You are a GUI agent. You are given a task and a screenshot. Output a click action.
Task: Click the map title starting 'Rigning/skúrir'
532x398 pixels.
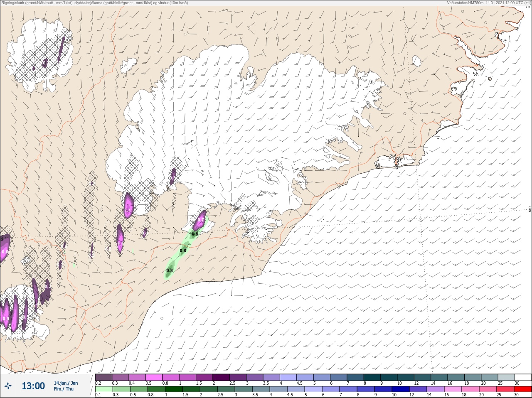point(94,3)
